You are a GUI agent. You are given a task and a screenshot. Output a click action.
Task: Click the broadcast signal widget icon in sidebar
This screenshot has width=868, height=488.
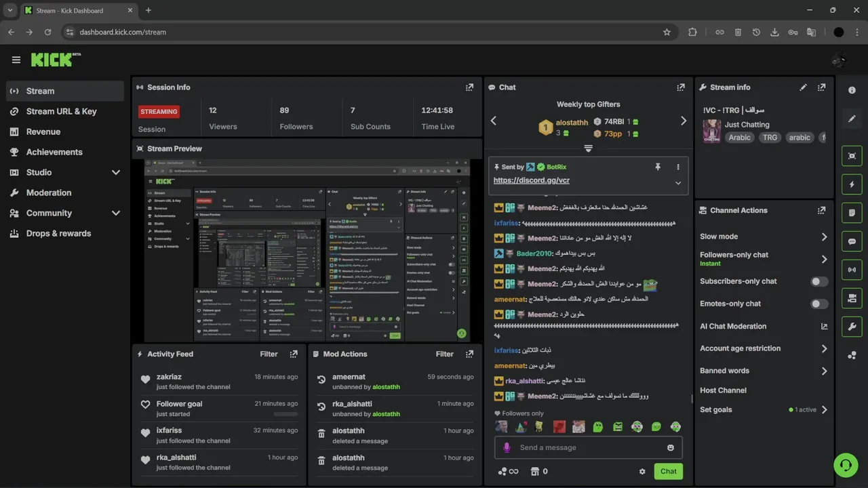click(x=852, y=270)
